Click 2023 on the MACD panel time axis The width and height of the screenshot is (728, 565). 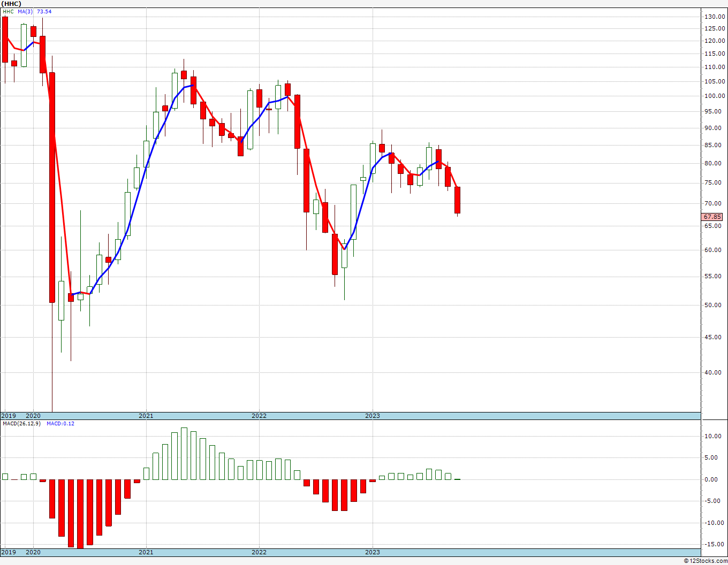point(373,552)
